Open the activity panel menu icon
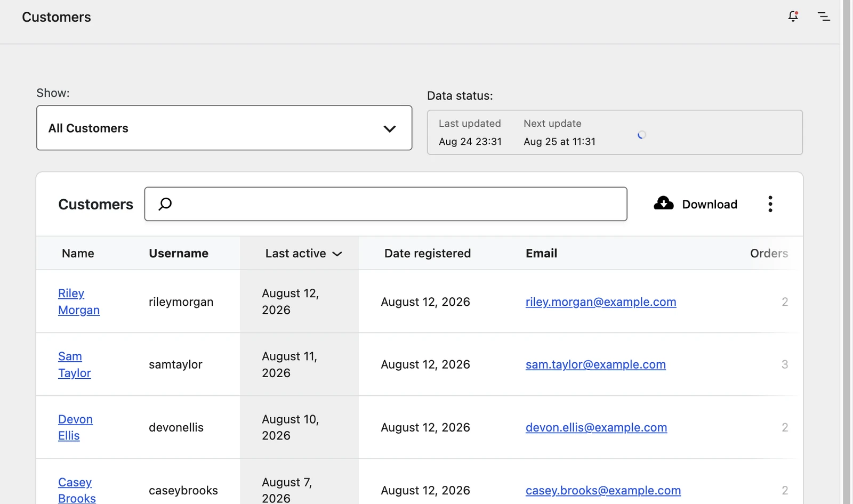The height and width of the screenshot is (504, 853). click(824, 17)
